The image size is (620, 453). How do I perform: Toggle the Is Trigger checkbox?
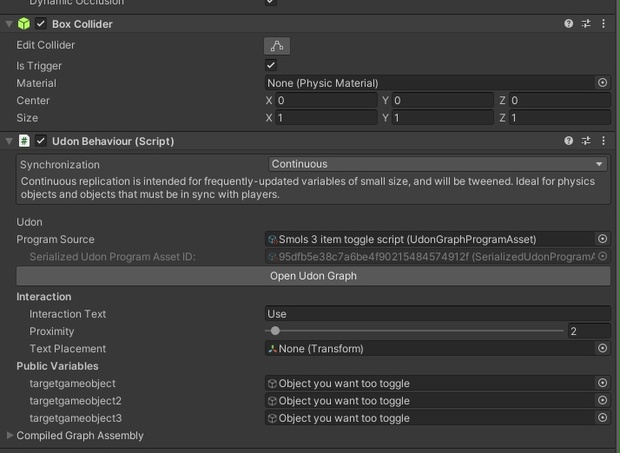[x=271, y=65]
